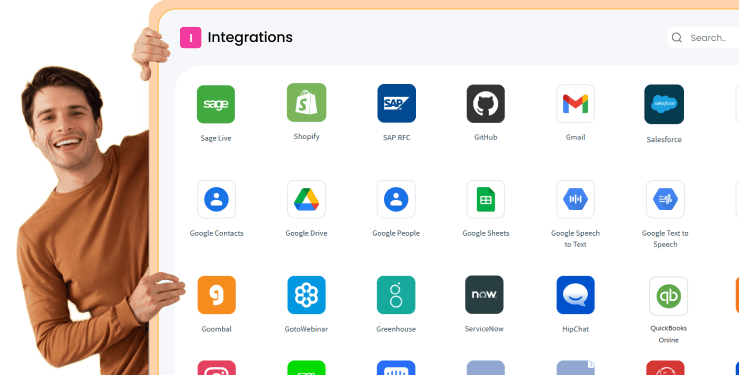Click the Google People label
The height and width of the screenshot is (375, 739).
click(396, 233)
